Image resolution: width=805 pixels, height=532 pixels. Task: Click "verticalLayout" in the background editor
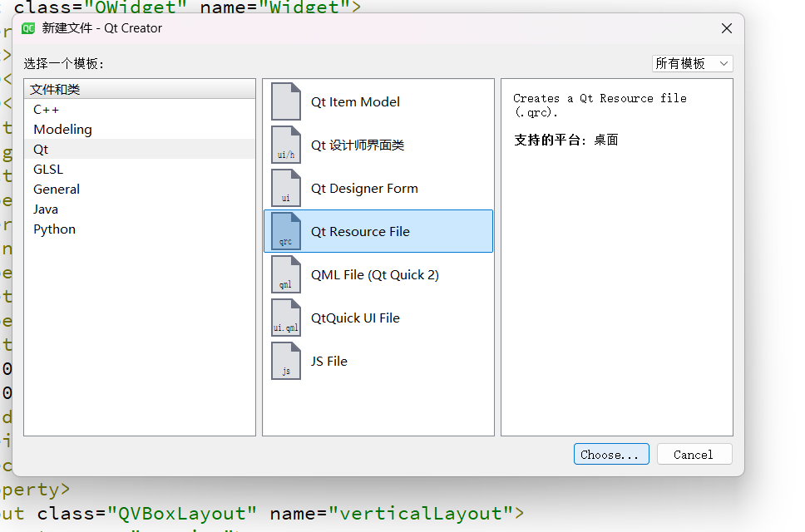click(x=421, y=514)
